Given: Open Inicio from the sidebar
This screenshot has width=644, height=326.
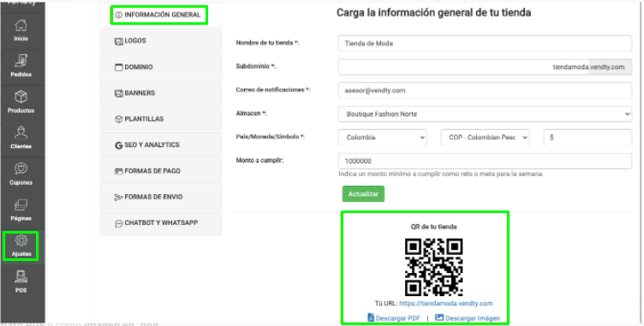Looking at the screenshot, I should 21,31.
